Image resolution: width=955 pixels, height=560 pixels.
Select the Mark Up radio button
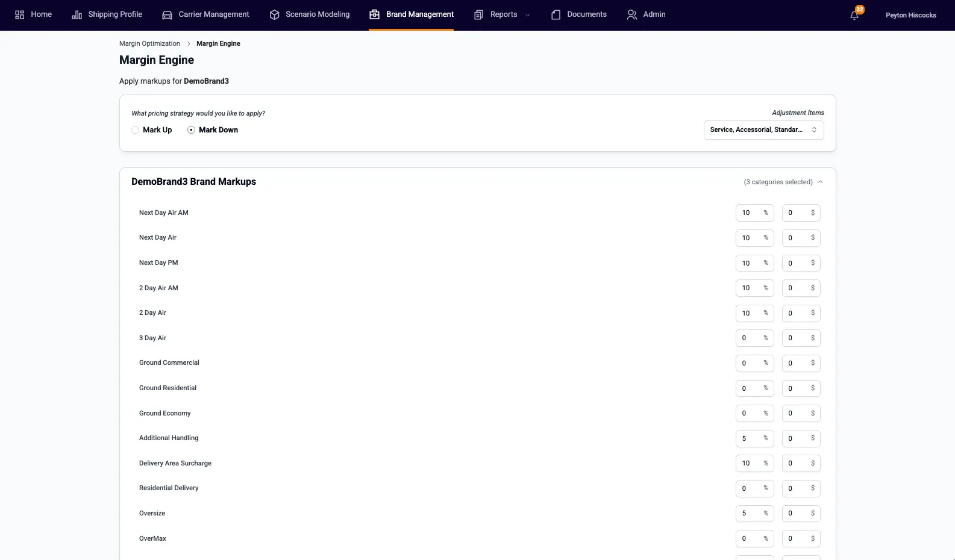point(135,130)
